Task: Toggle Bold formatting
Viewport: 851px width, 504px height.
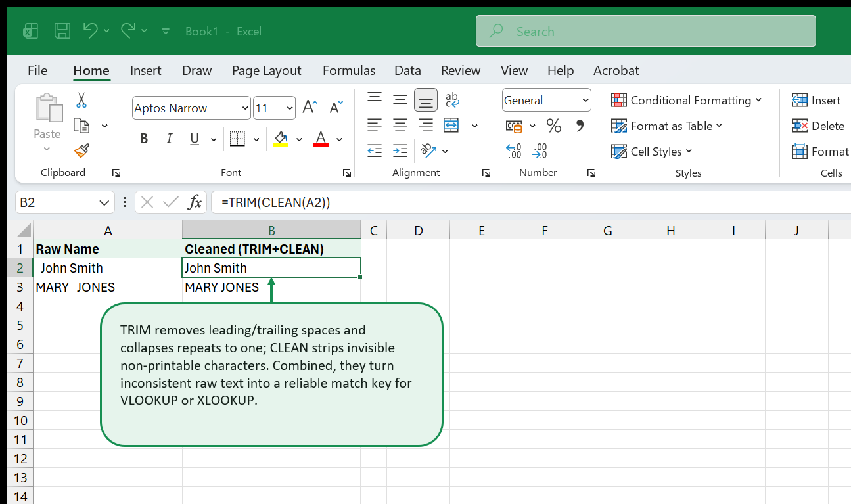Action: tap(144, 139)
